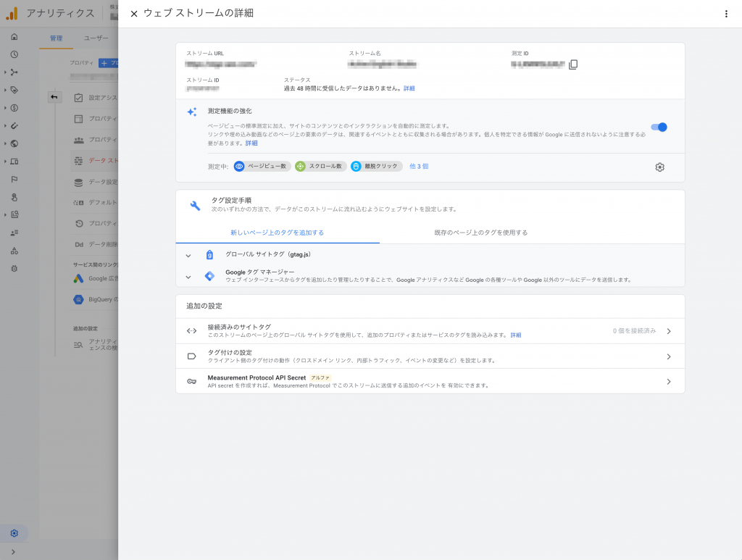Image resolution: width=742 pixels, height=560 pixels.
Task: Open the monetization dollar icon in sidebar
Action: click(14, 108)
